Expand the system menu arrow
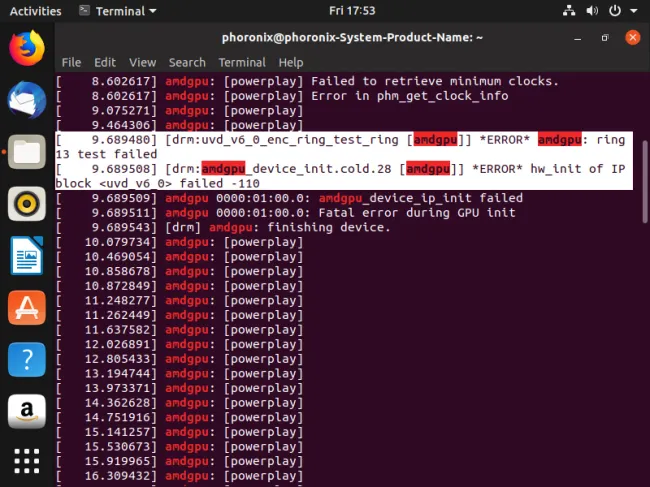This screenshot has width=650, height=487. [x=633, y=11]
